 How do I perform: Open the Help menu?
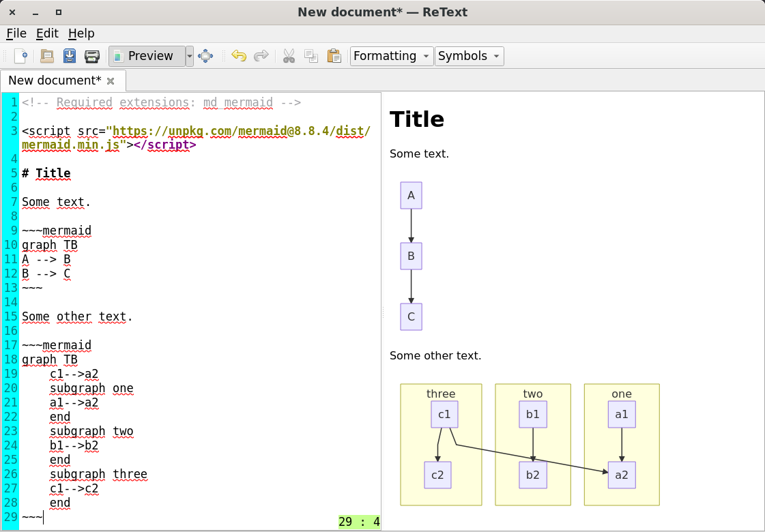[x=81, y=33]
